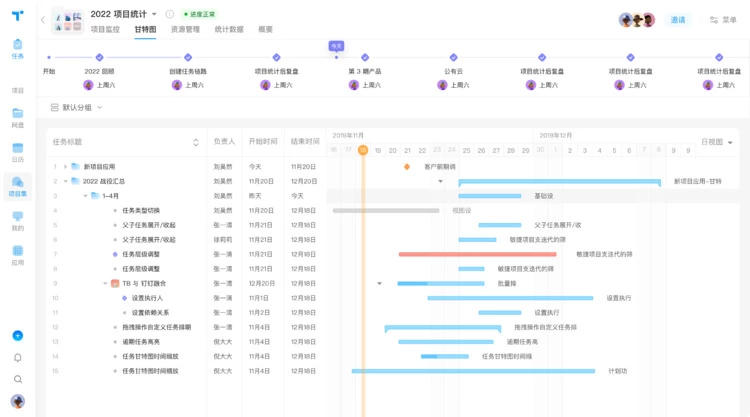Click the project info icon beside title
This screenshot has width=750, height=417.
pyautogui.click(x=170, y=15)
